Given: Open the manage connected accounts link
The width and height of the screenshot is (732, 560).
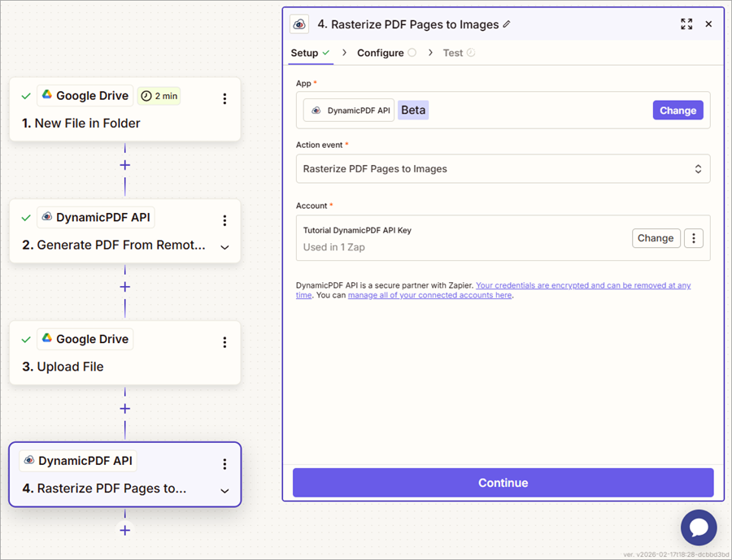Looking at the screenshot, I should tap(429, 295).
